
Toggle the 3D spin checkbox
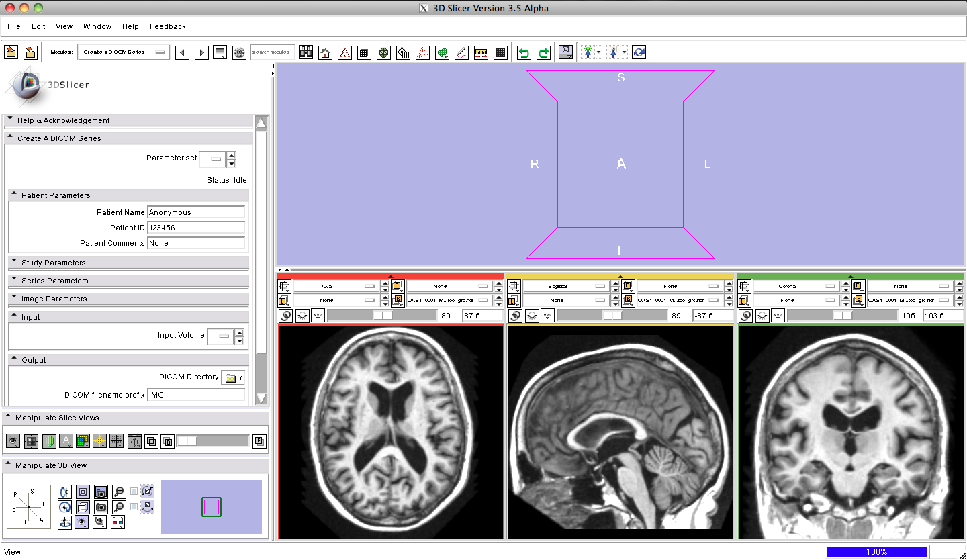pos(134,491)
